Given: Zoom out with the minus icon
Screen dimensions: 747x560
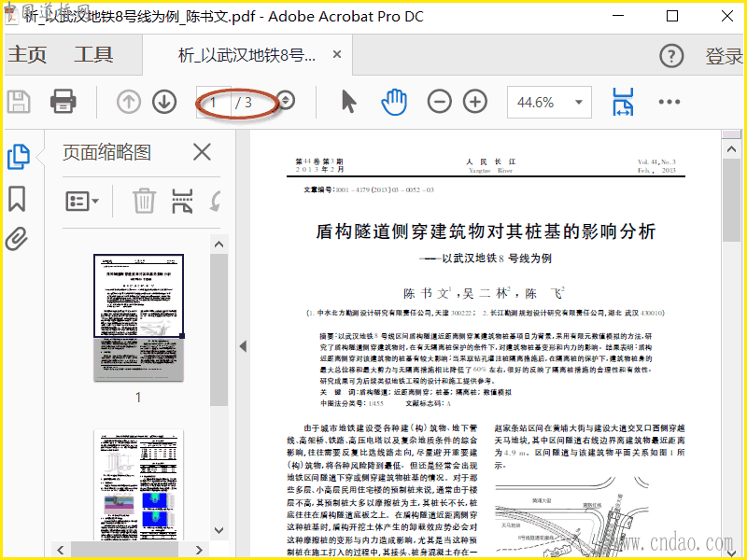Looking at the screenshot, I should [x=439, y=102].
